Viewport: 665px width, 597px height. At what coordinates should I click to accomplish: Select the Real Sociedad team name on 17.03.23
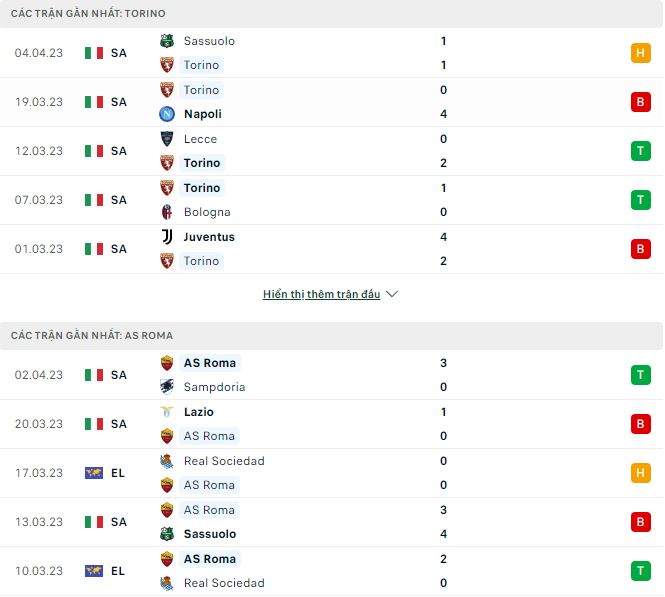(224, 461)
